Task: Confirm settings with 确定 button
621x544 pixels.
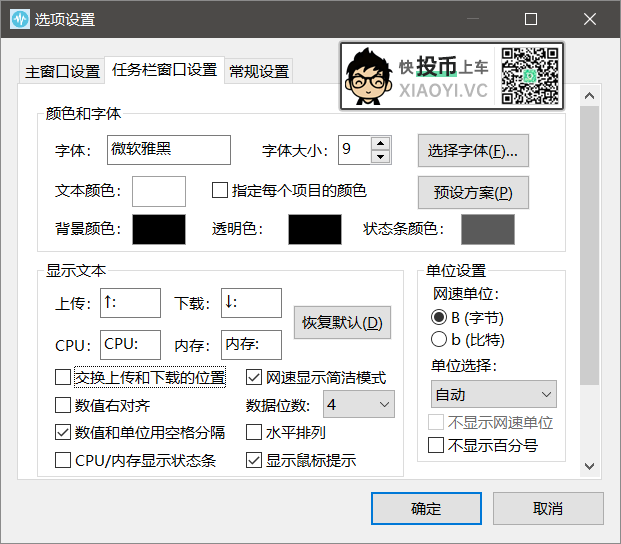Action: point(427,508)
